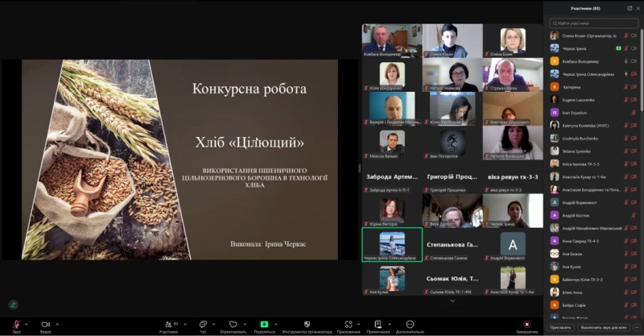Click Андрій Костюк's purple A avatar
Viewport: 644px width, 336px height.
[x=555, y=215]
